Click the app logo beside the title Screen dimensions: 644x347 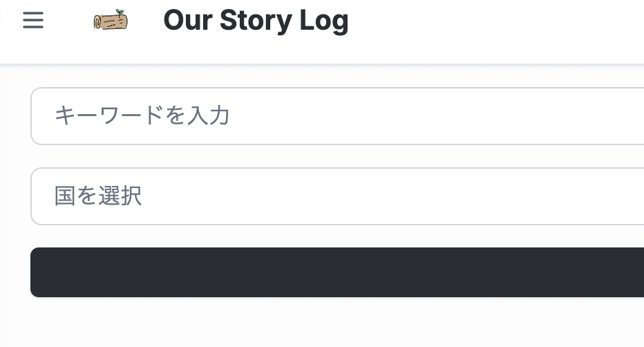[x=111, y=21]
